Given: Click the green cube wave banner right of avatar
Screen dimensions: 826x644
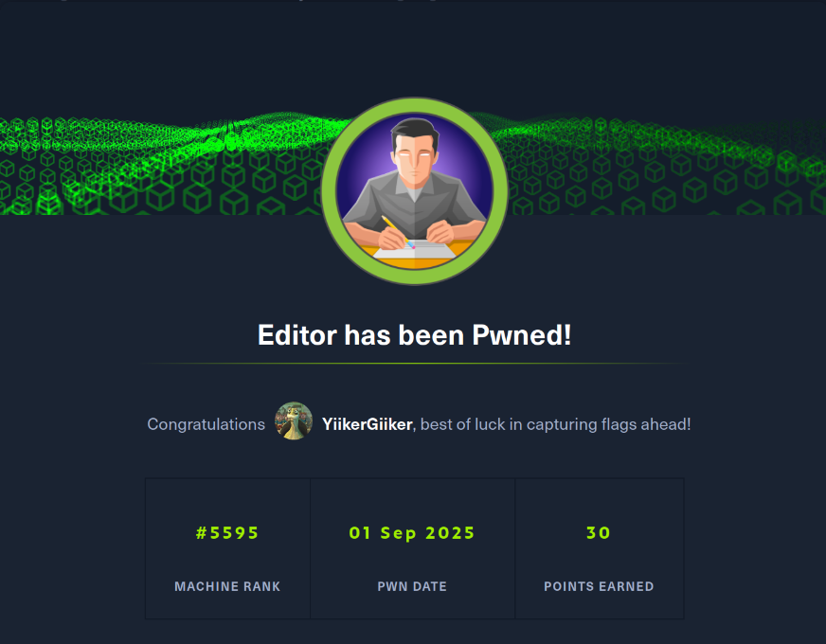Looking at the screenshot, I should coord(666,164).
